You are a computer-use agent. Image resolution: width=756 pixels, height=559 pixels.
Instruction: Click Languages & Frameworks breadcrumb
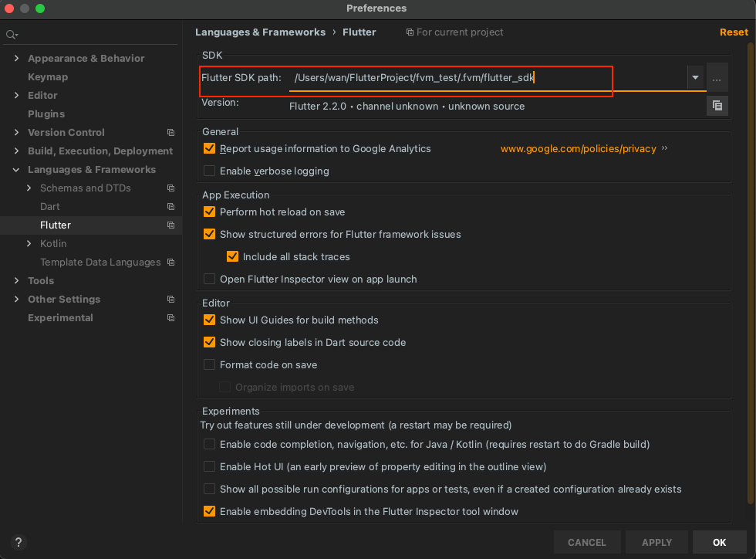pos(261,32)
